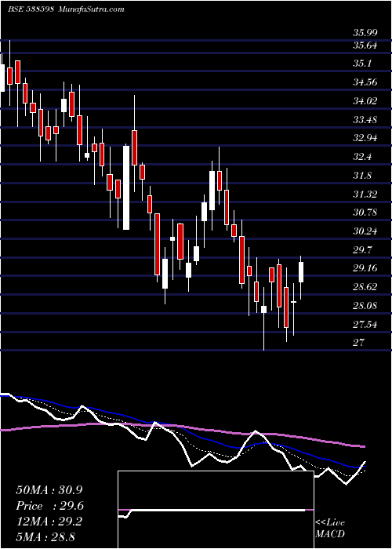Click the BSE 538598 ticker label

(x=31, y=9)
